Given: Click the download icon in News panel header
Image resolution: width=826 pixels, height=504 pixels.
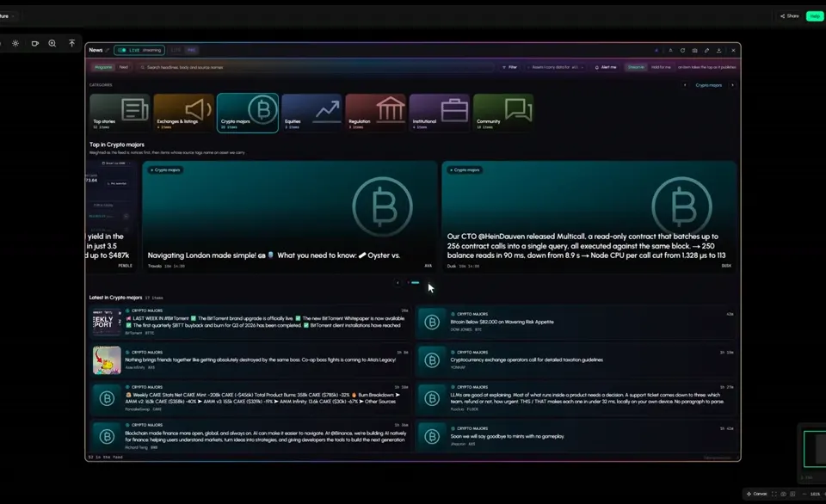Looking at the screenshot, I should tap(718, 51).
